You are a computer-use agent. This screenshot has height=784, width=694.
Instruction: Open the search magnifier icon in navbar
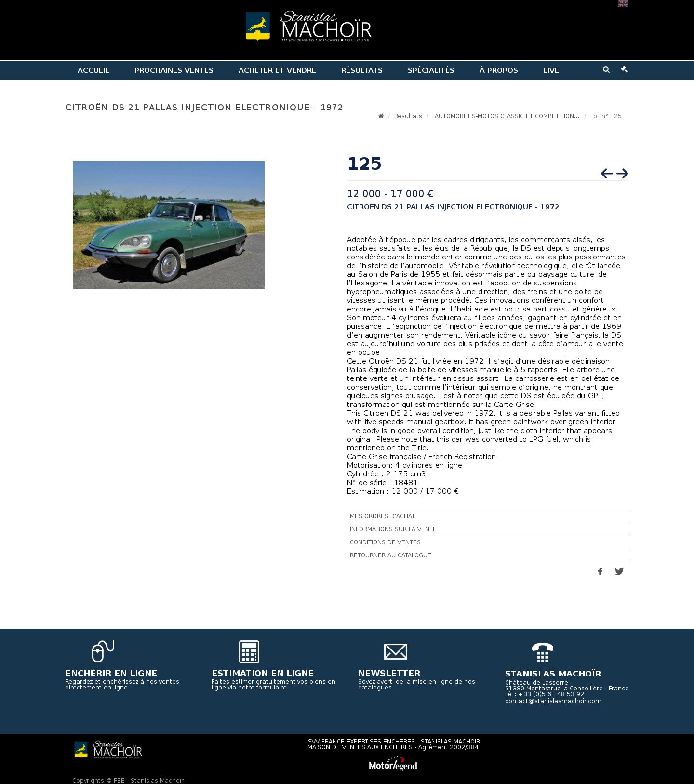[606, 69]
